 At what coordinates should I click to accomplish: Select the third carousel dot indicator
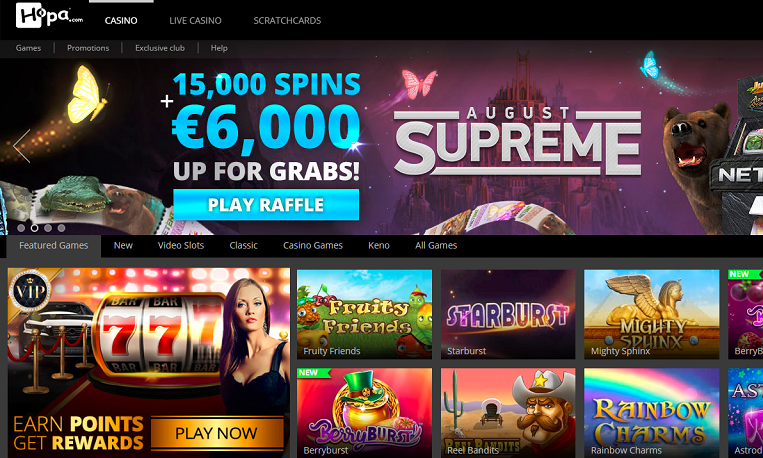point(48,228)
